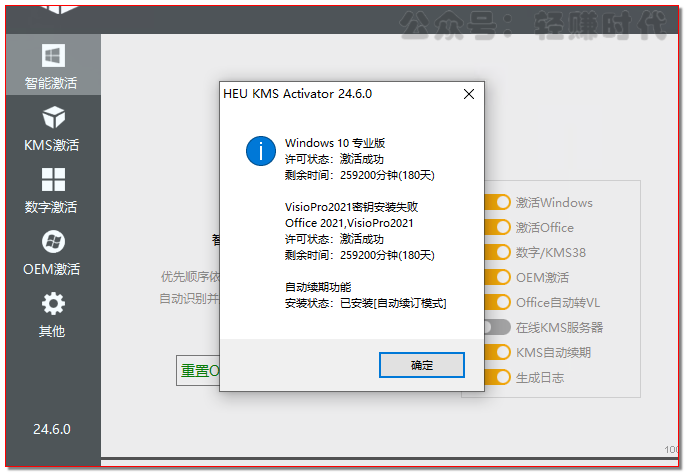Image resolution: width=685 pixels, height=473 pixels.
Task: Toggle the 激活Windows switch
Action: (497, 202)
